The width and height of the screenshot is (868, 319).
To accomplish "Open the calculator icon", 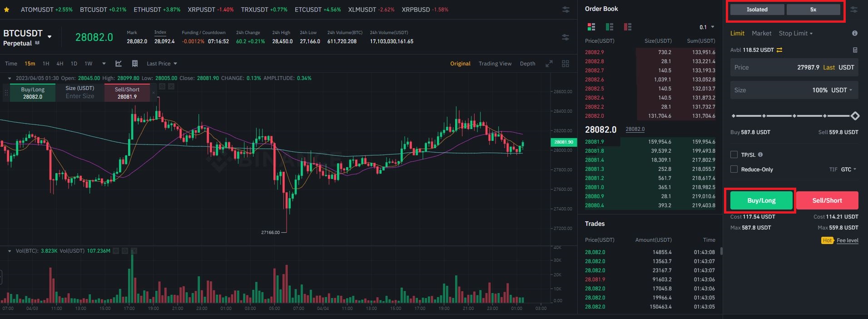I will pos(855,50).
